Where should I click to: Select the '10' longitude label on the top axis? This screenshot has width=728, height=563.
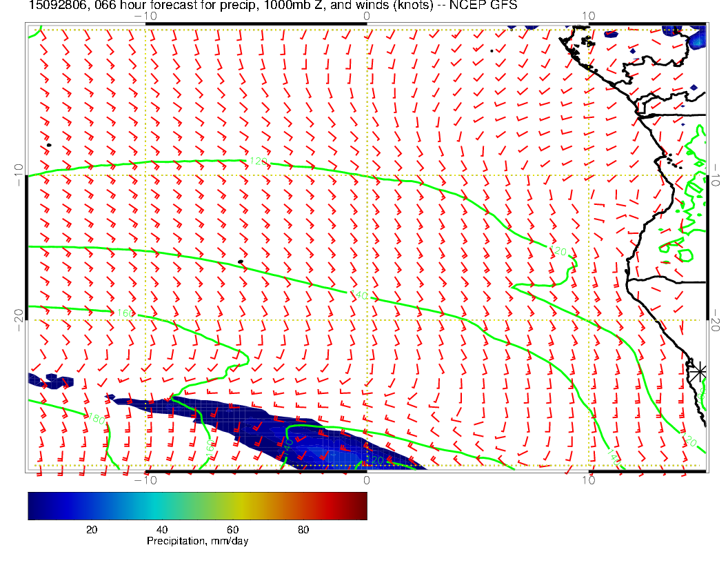pos(588,17)
